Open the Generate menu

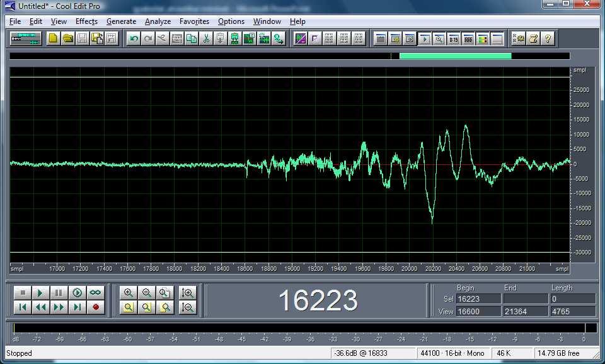point(121,21)
